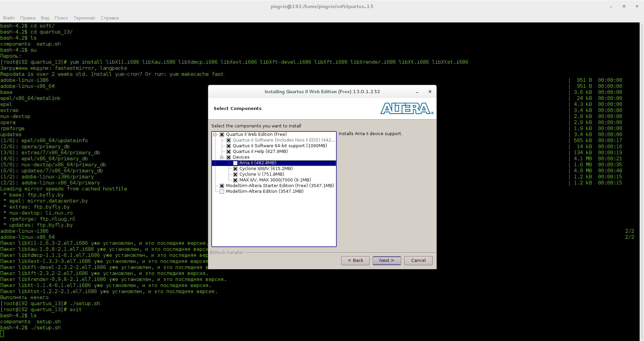The width and height of the screenshot is (644, 341).
Task: Uncheck ModelSim-Altera Starter Edition (Free)
Action: click(222, 185)
